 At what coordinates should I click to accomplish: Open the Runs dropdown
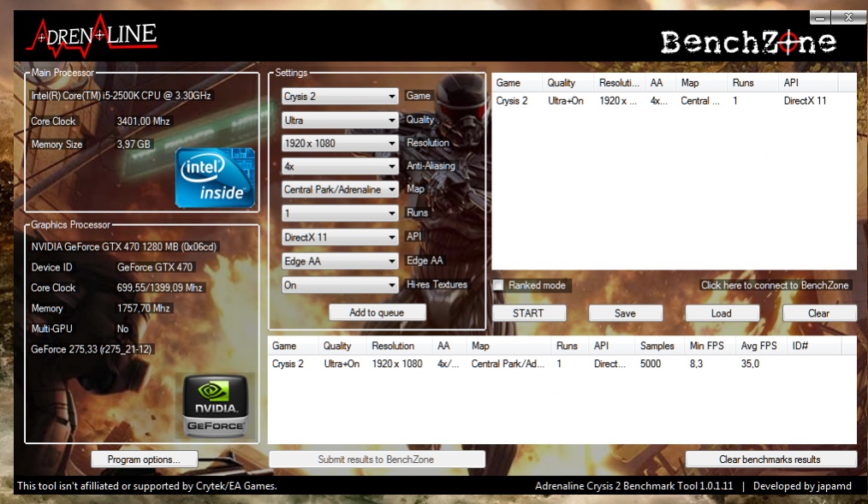(x=340, y=213)
